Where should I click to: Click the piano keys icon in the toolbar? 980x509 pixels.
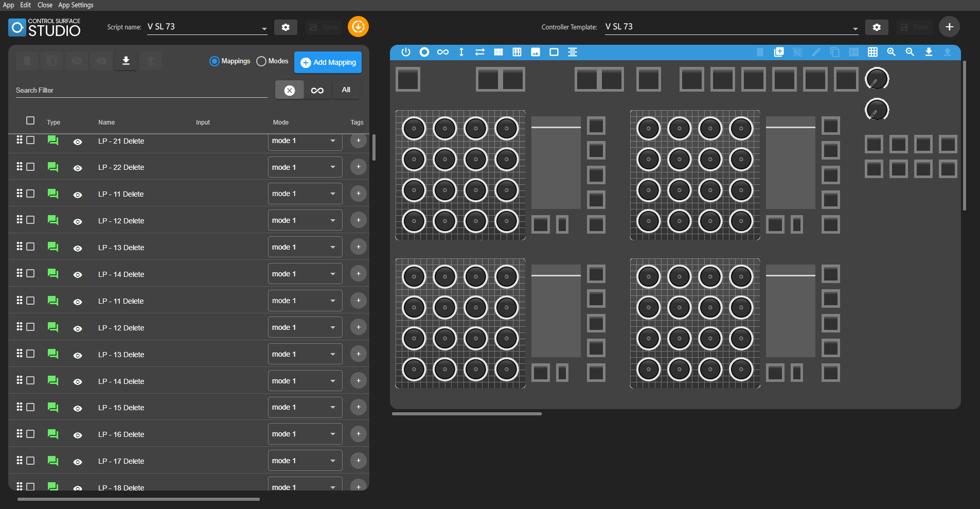click(x=517, y=52)
